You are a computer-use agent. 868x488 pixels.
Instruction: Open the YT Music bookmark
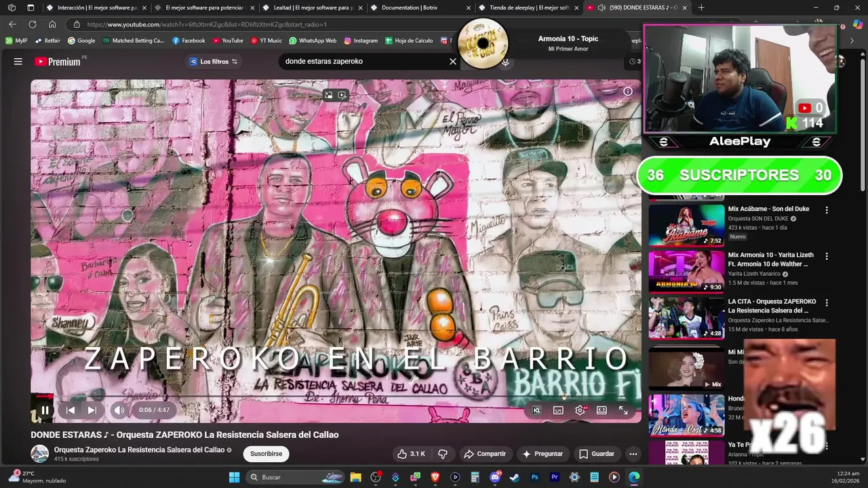266,41
